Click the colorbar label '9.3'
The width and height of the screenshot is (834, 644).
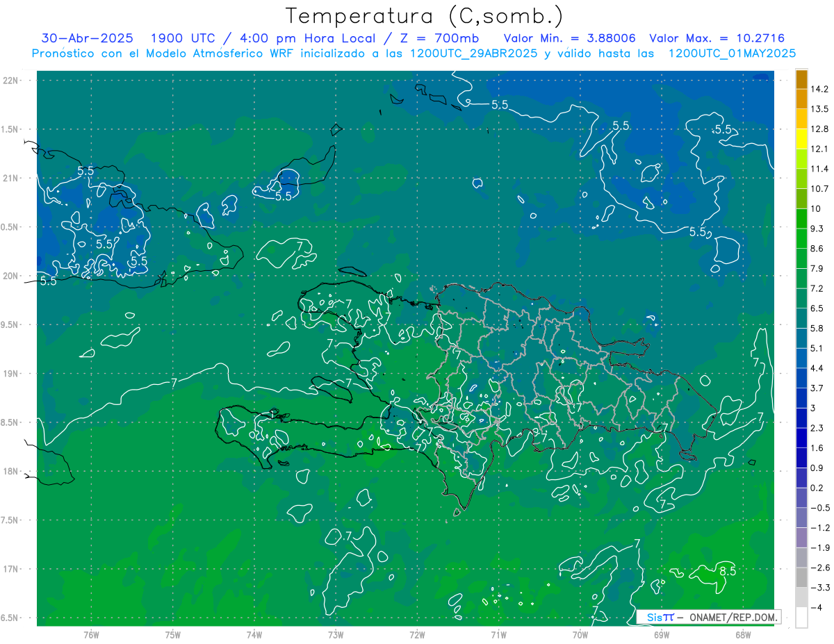(817, 229)
